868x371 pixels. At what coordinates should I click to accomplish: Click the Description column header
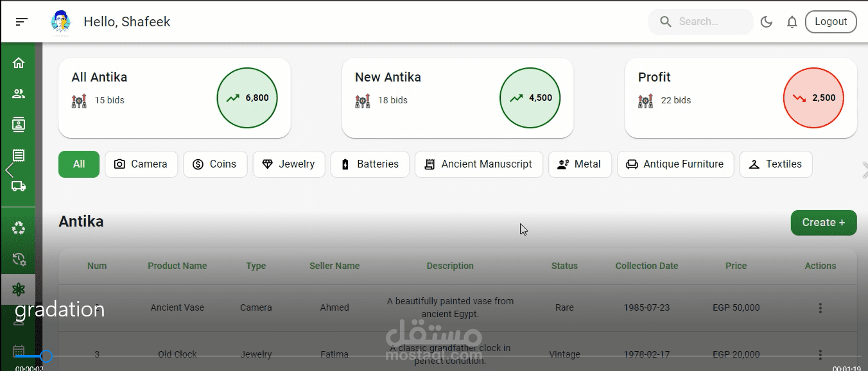450,266
